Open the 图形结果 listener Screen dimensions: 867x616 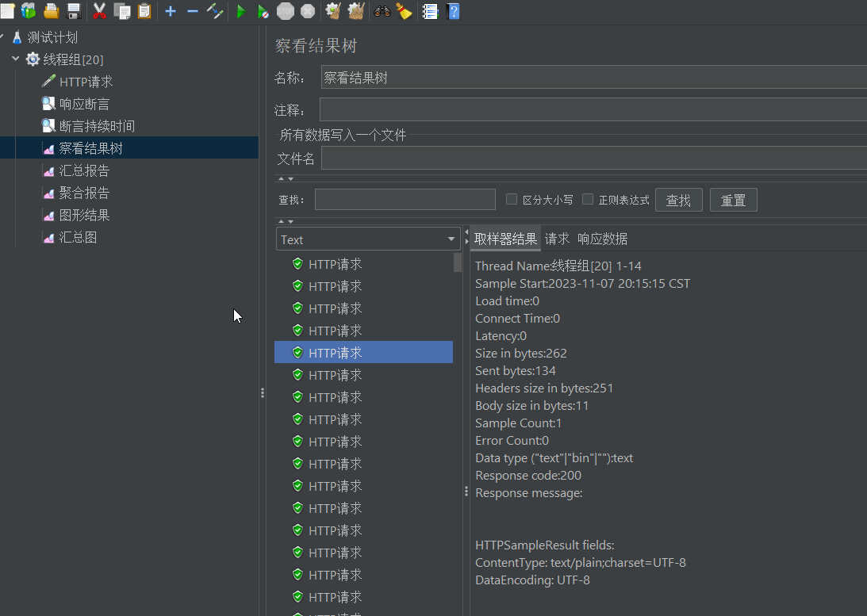pos(85,216)
